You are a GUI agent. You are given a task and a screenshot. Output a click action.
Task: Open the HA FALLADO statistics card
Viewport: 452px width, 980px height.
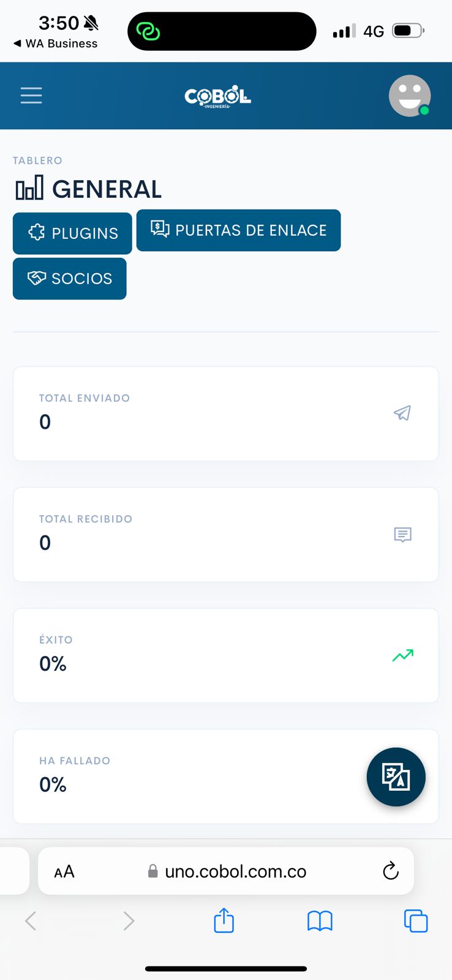coord(184,775)
